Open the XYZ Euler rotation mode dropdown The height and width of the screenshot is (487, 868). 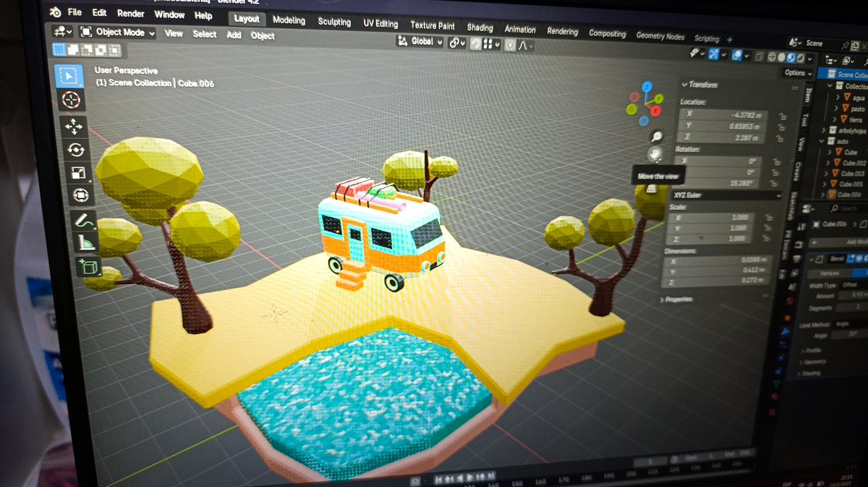click(x=726, y=195)
